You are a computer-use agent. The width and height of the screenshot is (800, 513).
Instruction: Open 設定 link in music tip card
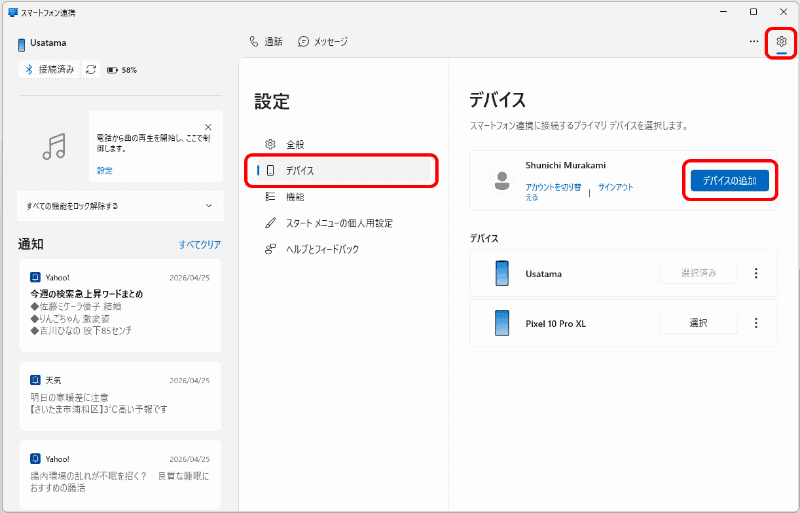coord(105,170)
